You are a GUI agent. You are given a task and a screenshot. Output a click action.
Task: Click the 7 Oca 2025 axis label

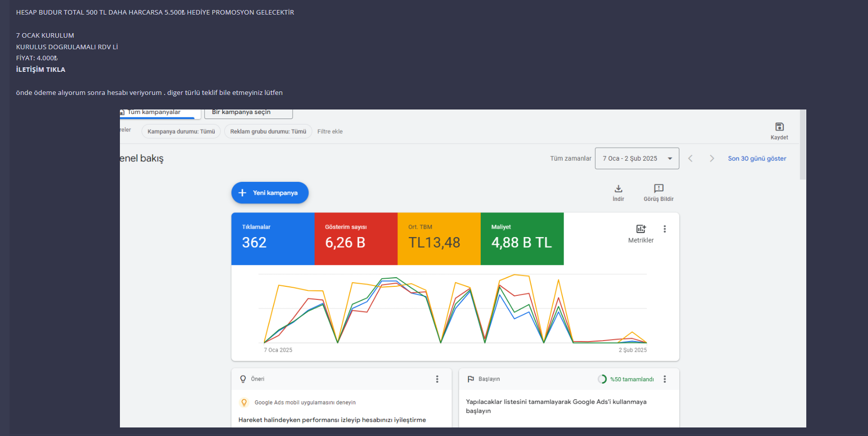pos(278,350)
